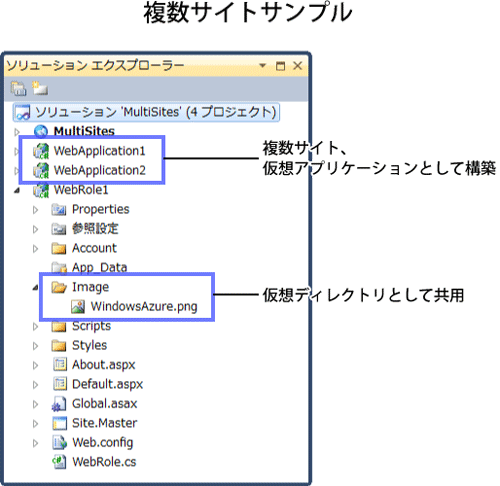Image resolution: width=500 pixels, height=486 pixels.
Task: Select WebApplication1 in the tree
Action: point(99,151)
